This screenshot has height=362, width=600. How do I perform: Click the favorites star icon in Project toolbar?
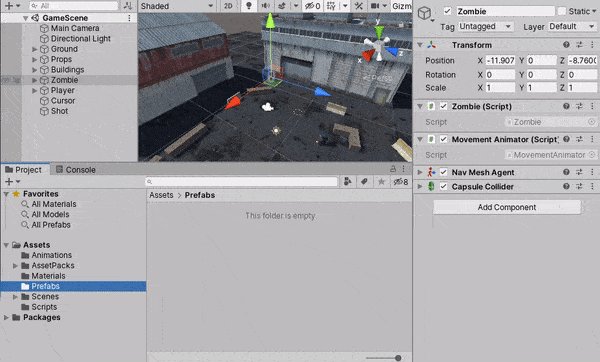382,181
